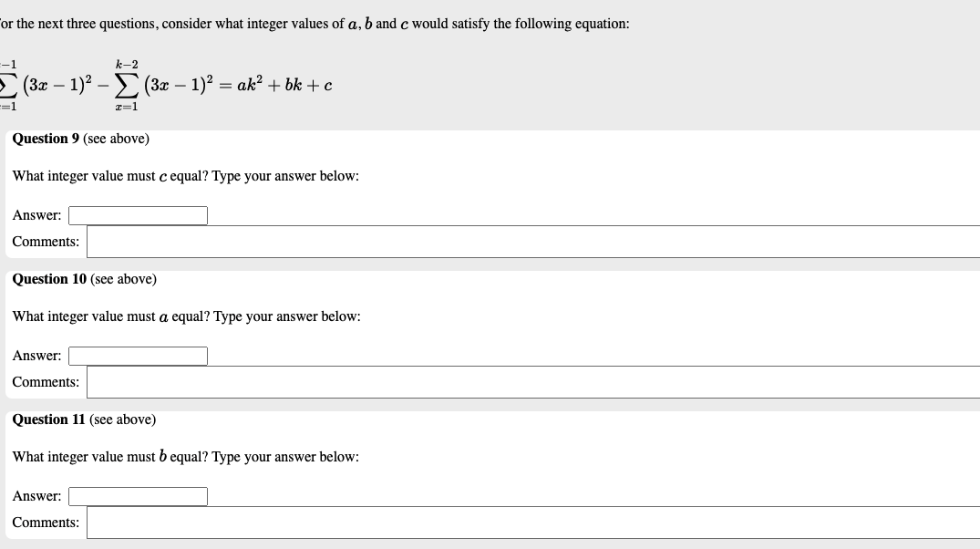Click the instruction text asking for value of c
This screenshot has width=980, height=549.
click(184, 175)
